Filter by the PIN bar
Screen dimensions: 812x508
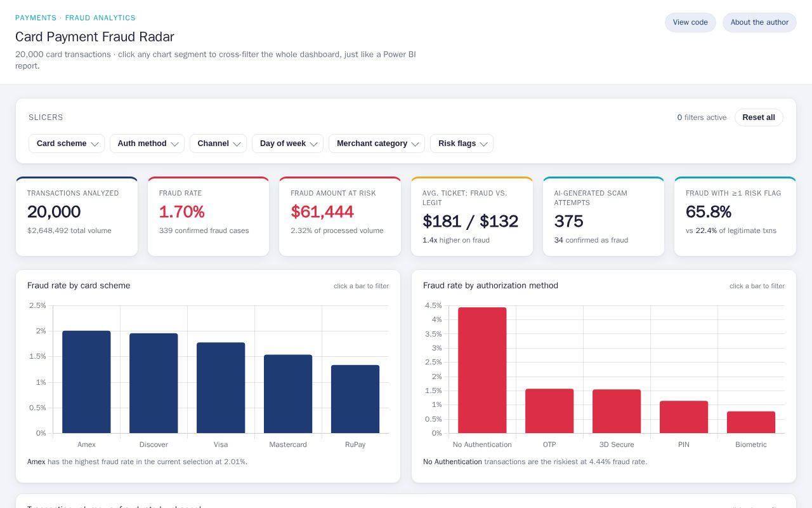684,417
